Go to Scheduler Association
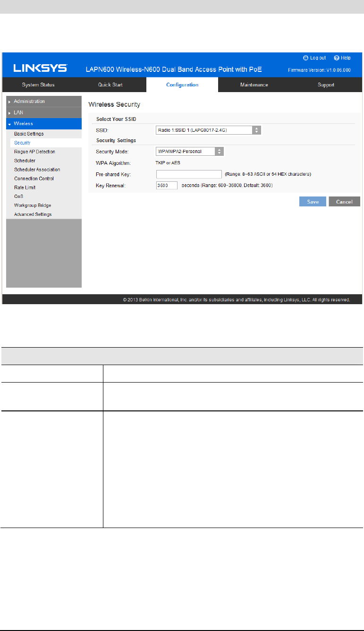Image resolution: width=364 pixels, height=631 pixels. point(37,170)
